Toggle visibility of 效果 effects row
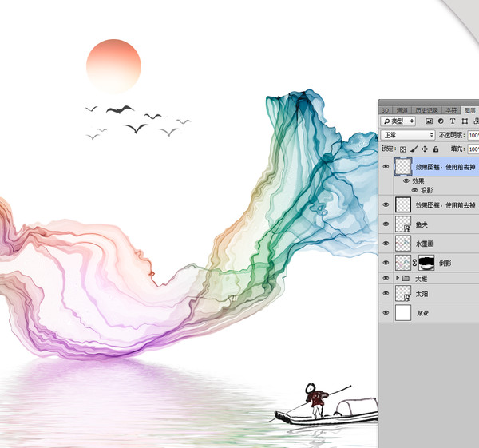 coord(406,181)
